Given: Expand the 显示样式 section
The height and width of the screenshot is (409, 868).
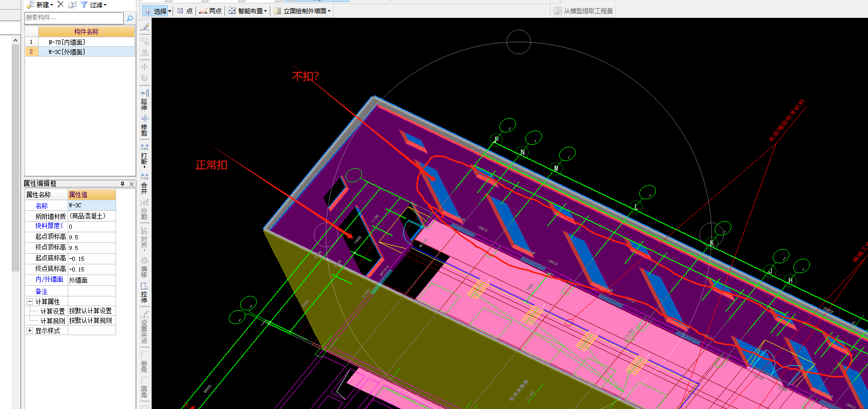Looking at the screenshot, I should point(30,331).
